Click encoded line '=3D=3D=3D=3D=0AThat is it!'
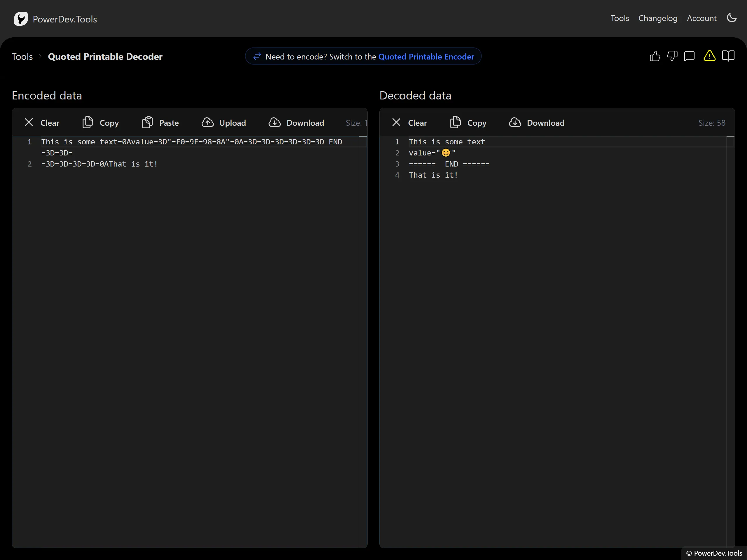 (99, 164)
